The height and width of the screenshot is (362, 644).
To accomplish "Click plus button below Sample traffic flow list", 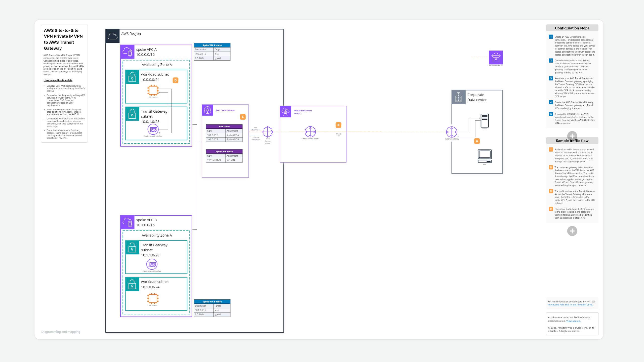I will coord(572,231).
